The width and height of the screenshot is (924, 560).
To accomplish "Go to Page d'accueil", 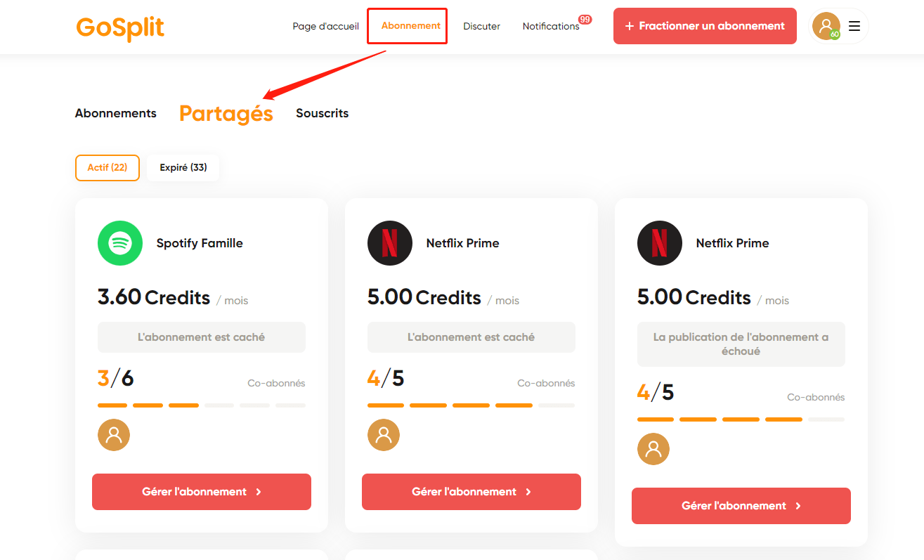I will (326, 26).
